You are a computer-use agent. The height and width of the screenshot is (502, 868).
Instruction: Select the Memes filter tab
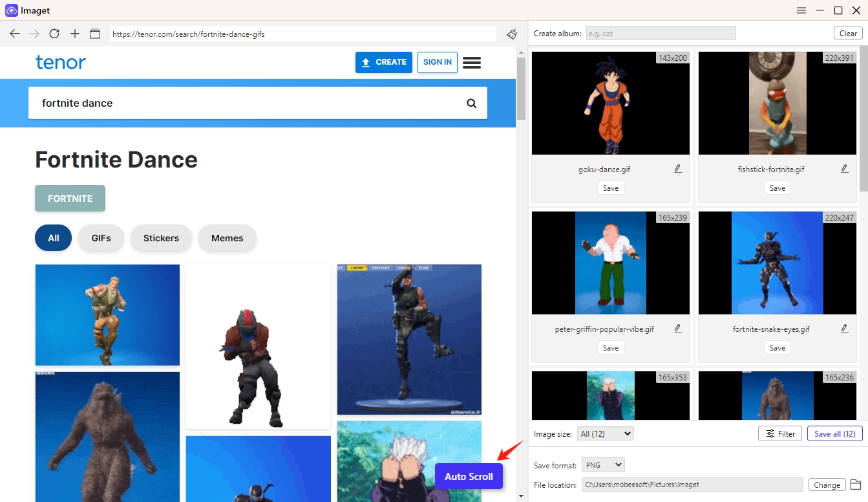(228, 238)
